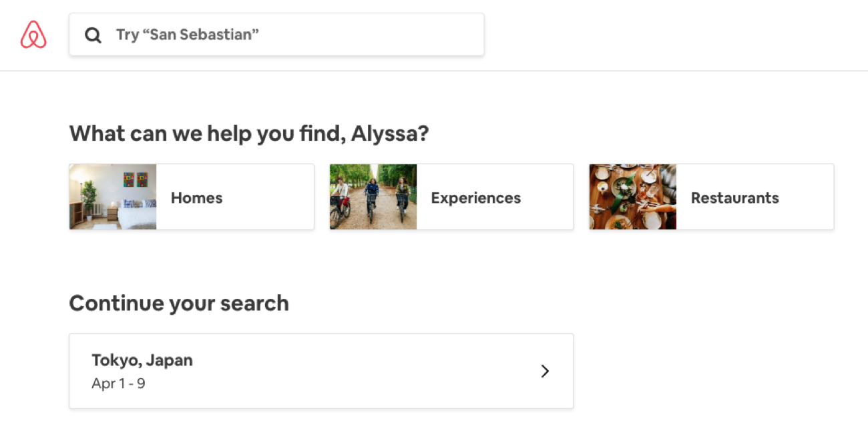Click the middle cyclist in Experiences photo
This screenshot has height=441, width=868.
coord(372,199)
